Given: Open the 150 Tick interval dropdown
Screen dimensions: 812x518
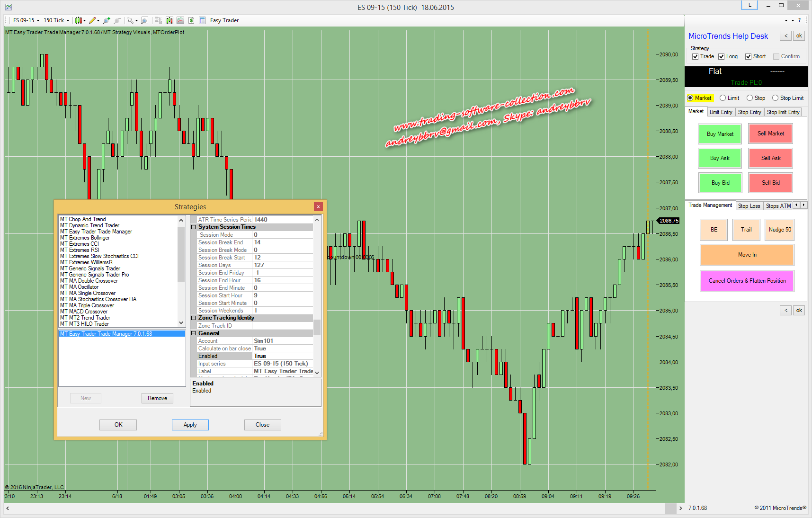Looking at the screenshot, I should point(56,20).
